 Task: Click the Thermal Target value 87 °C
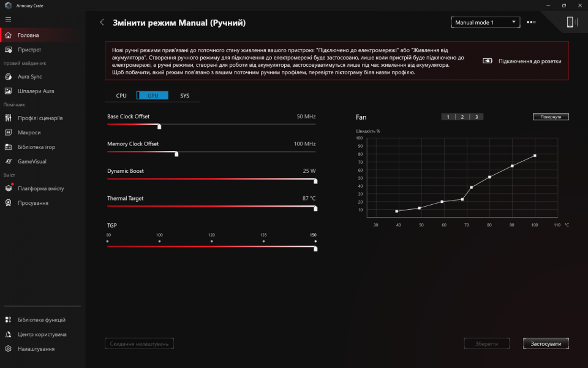309,198
